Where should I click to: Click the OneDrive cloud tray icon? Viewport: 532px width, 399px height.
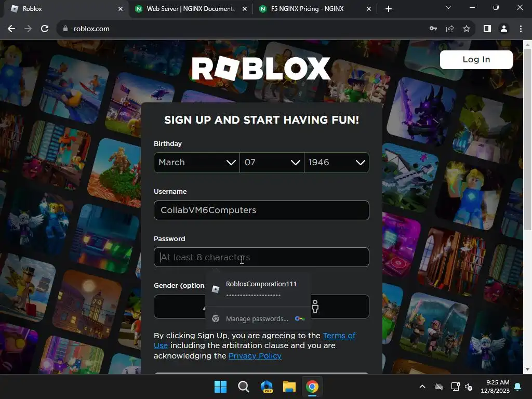point(439,387)
